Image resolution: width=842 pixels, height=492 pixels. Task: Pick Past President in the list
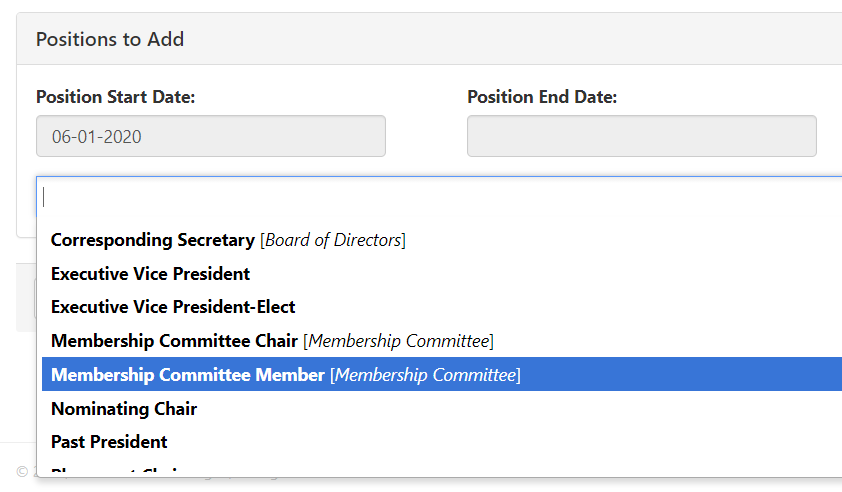109,442
